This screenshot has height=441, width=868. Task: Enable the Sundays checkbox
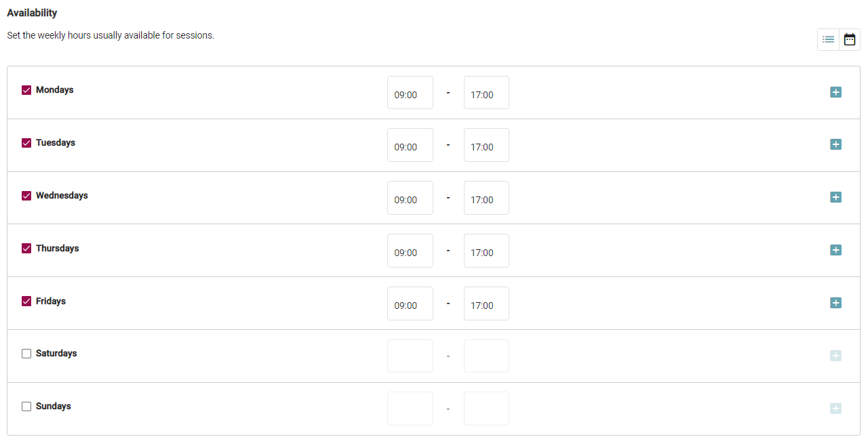point(26,406)
